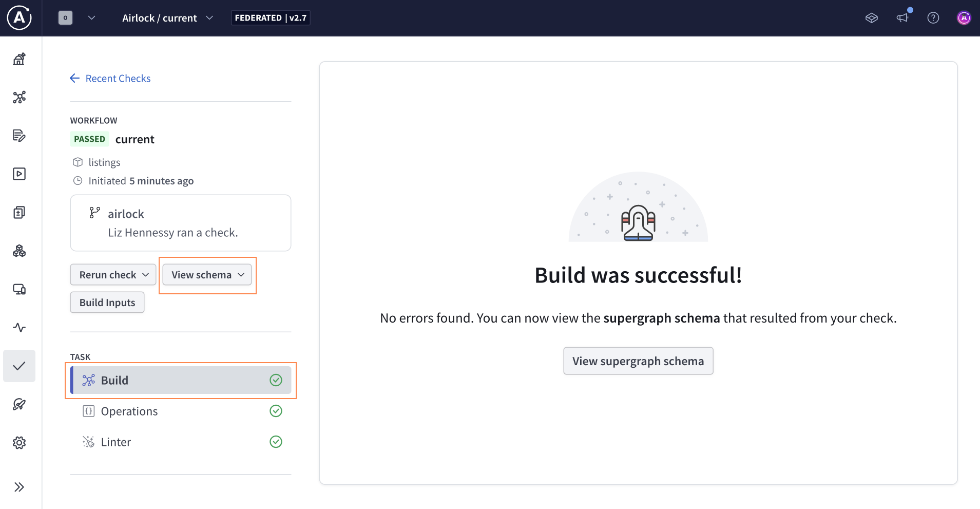Screen dimensions: 980x509
Task: Open the Subgraphs panel in the sidebar
Action: point(19,251)
